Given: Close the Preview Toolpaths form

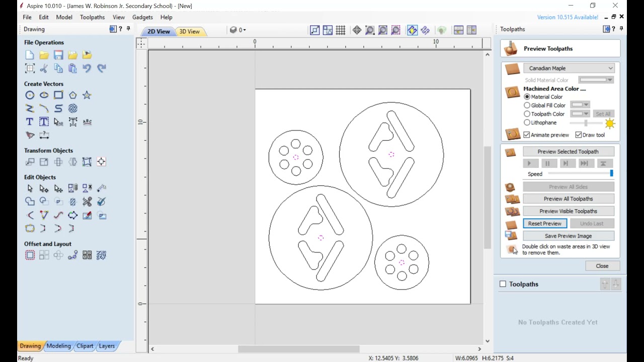Looking at the screenshot, I should tap(602, 266).
